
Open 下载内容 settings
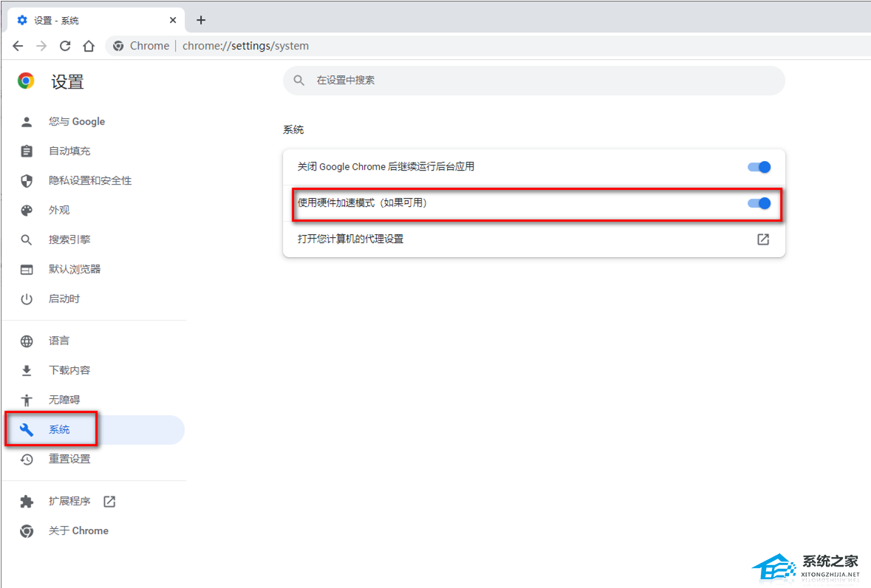tap(69, 371)
